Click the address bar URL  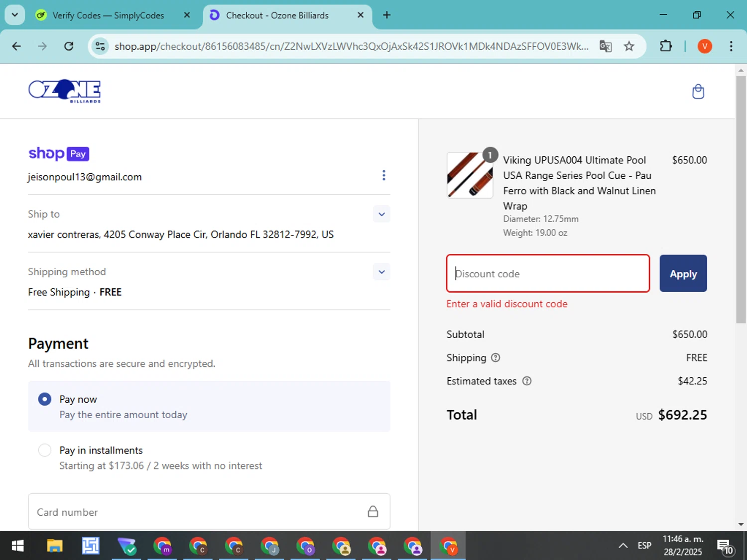pyautogui.click(x=351, y=46)
